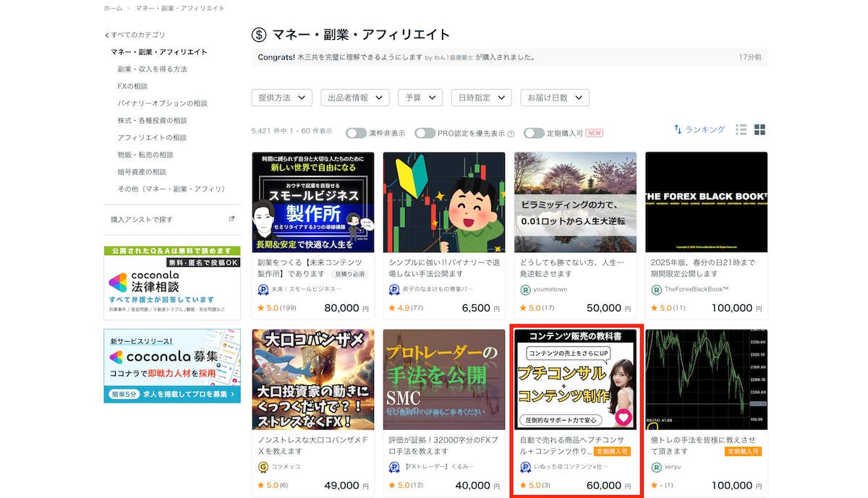Click external link icon beside 購入アシストで探す
Screen dimensions: 868x498
click(x=231, y=219)
